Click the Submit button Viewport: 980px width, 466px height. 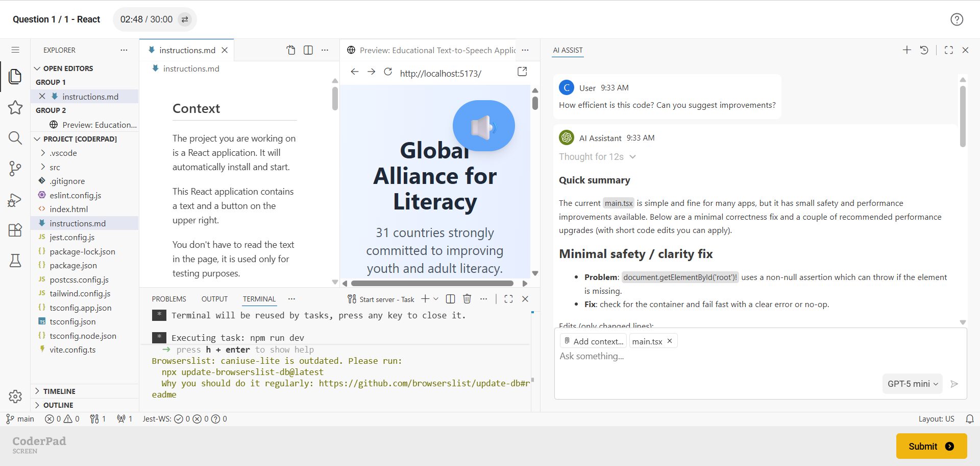pyautogui.click(x=931, y=446)
